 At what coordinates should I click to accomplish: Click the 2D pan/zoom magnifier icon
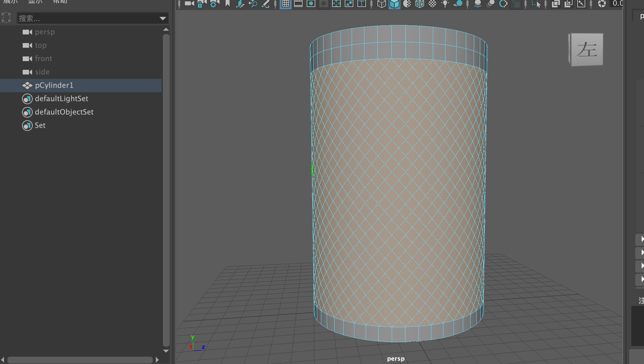253,4
